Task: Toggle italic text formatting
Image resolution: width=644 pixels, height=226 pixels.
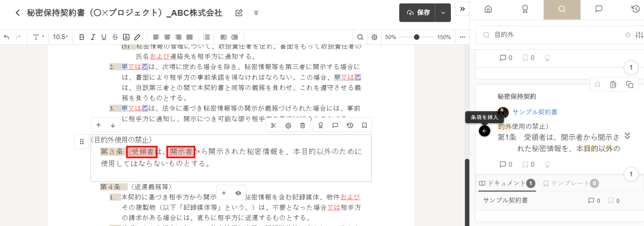Action: coord(93,37)
